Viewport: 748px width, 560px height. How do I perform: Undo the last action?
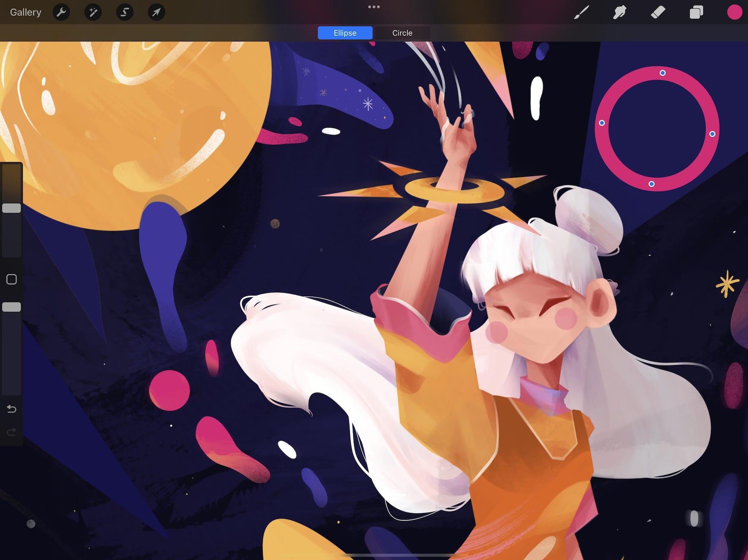click(x=12, y=409)
